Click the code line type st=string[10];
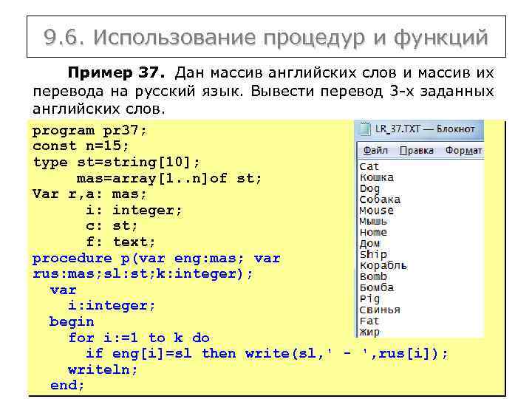This screenshot has width=532, height=399. pyautogui.click(x=117, y=163)
